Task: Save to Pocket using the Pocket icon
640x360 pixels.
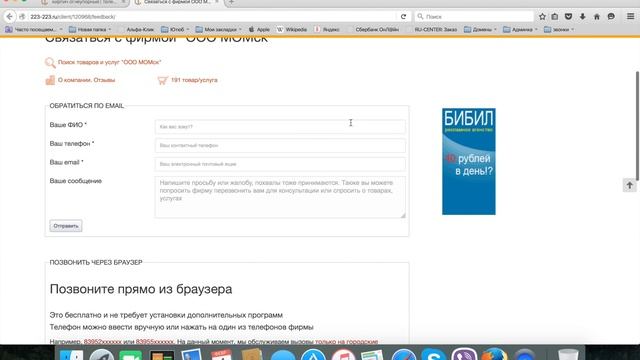Action: coord(568,17)
